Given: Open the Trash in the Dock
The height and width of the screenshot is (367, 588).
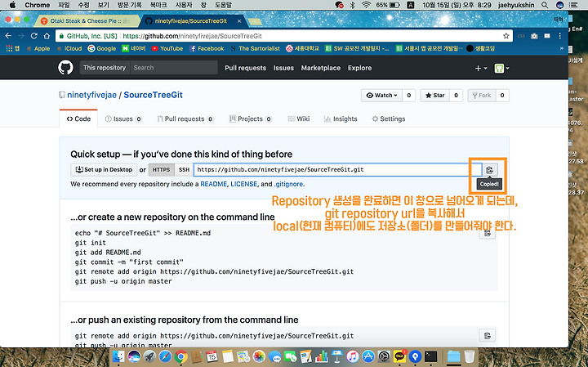Looking at the screenshot, I should point(469,356).
